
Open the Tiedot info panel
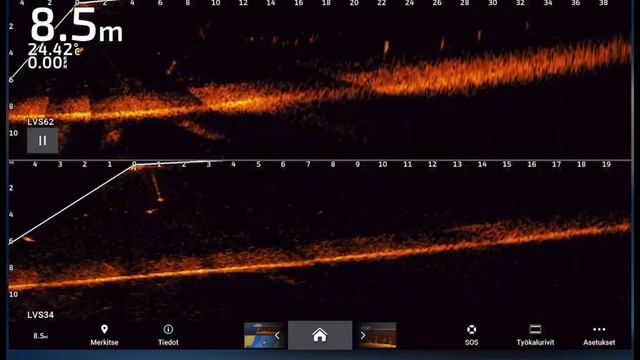(x=168, y=335)
